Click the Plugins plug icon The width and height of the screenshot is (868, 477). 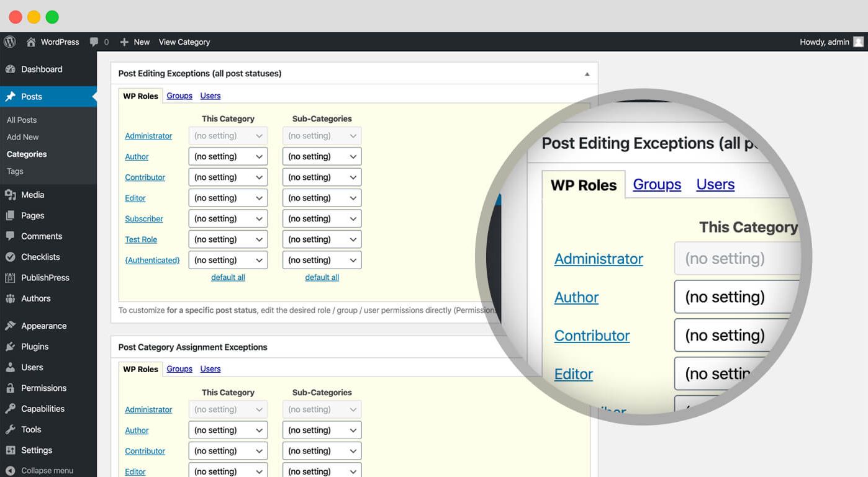[11, 347]
